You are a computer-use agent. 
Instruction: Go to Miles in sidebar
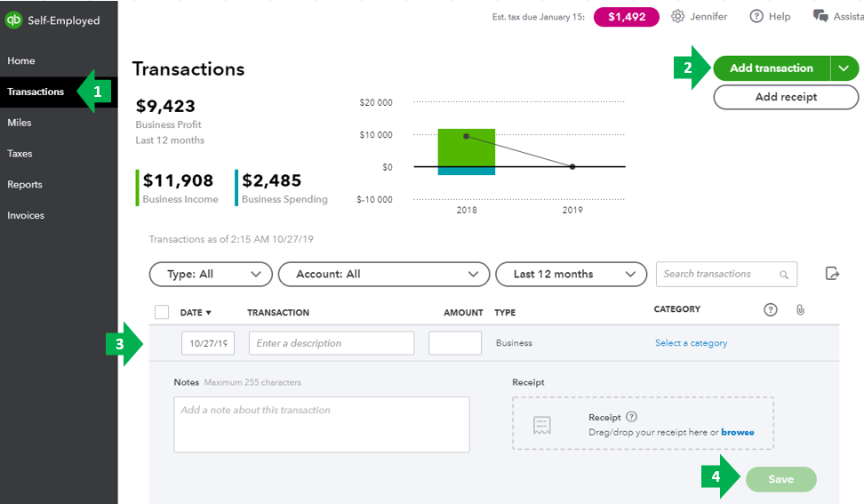[x=20, y=123]
